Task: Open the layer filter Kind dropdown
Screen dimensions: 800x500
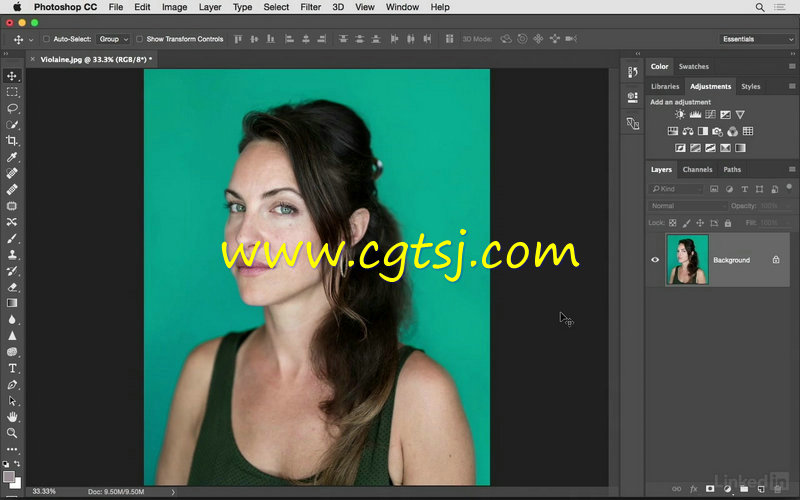Action: click(676, 189)
